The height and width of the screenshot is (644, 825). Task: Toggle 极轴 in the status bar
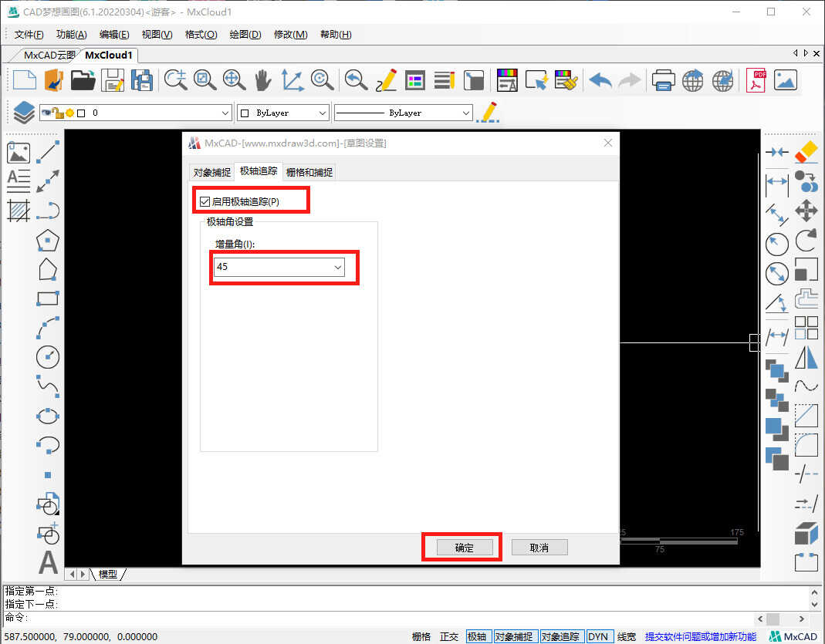[477, 636]
